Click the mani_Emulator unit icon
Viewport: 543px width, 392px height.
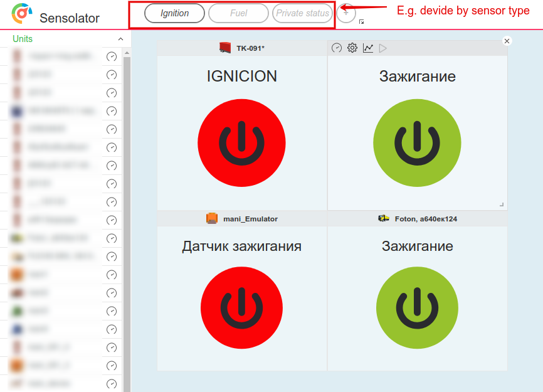coord(212,219)
